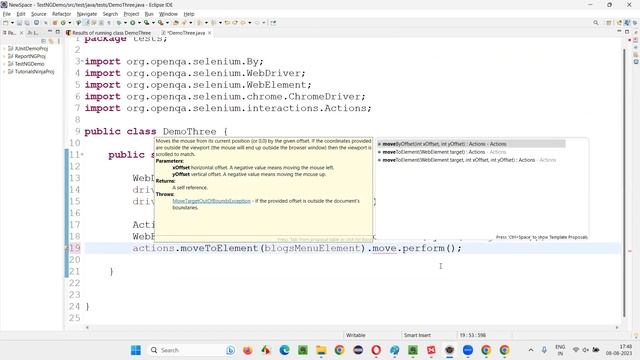Image resolution: width=640 pixels, height=360 pixels.
Task: Open the Source menu
Action: click(x=39, y=14)
